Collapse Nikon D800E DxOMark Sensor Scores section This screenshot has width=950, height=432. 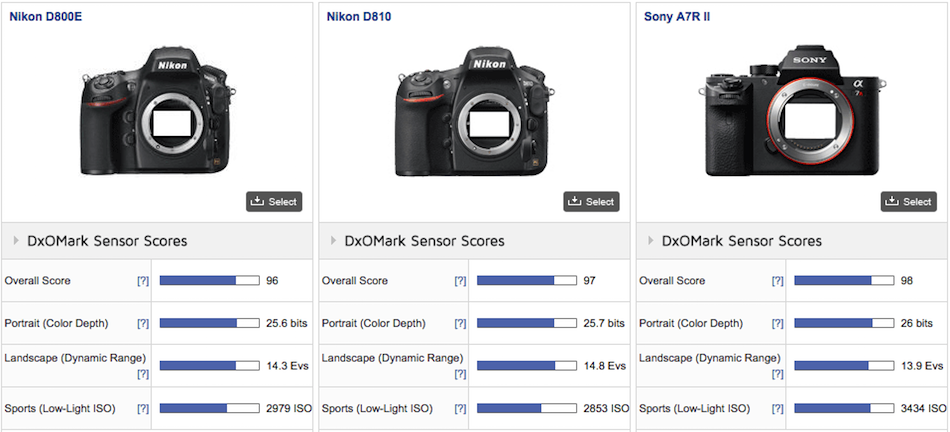(17, 241)
